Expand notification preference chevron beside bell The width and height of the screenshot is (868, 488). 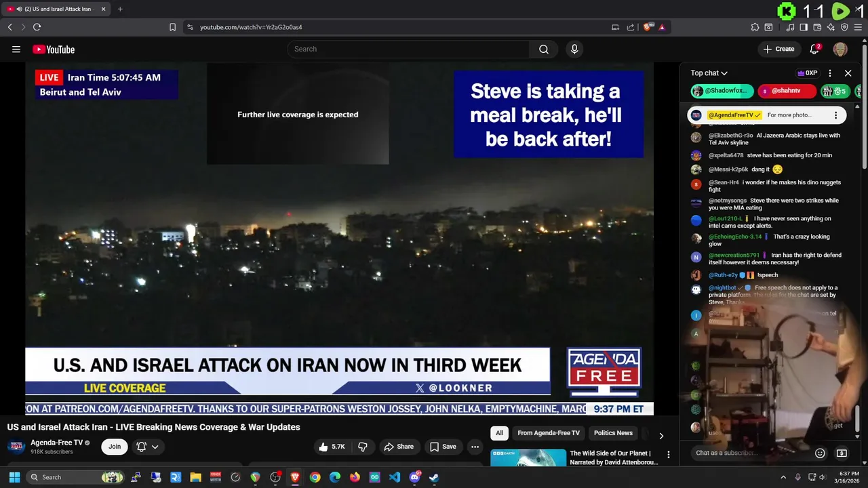point(155,447)
